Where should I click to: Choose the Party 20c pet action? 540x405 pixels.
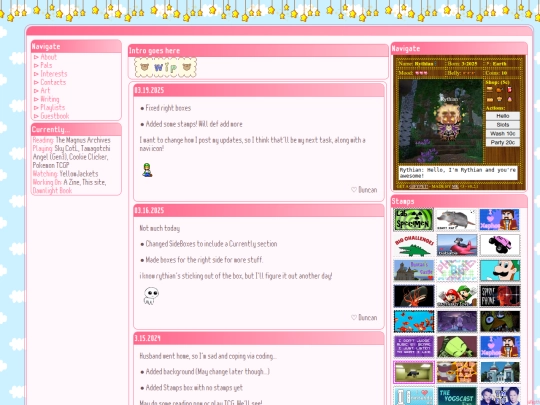click(x=503, y=142)
